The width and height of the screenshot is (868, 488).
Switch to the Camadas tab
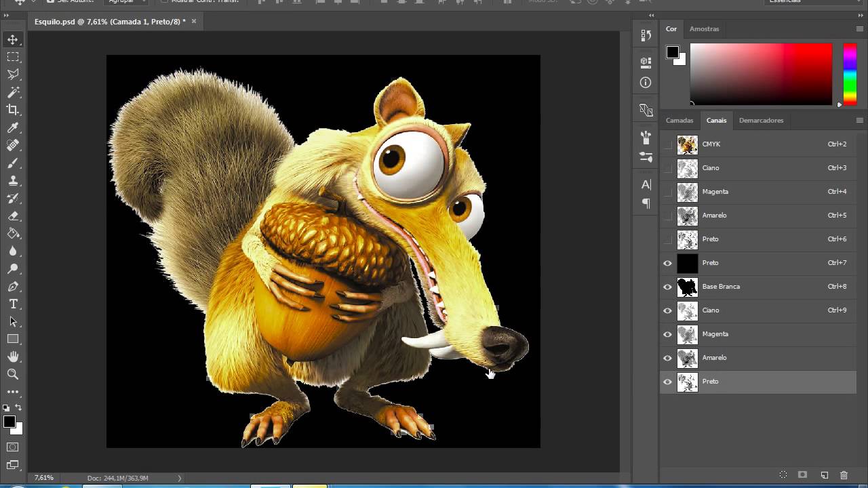(x=679, y=121)
